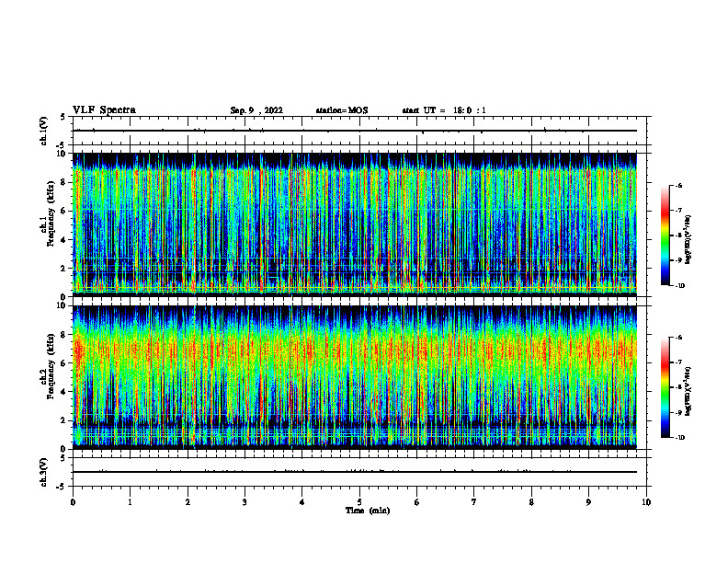728x563 pixels.
Task: Click the "-10" label on ch.2 colorbar
Action: coord(680,438)
